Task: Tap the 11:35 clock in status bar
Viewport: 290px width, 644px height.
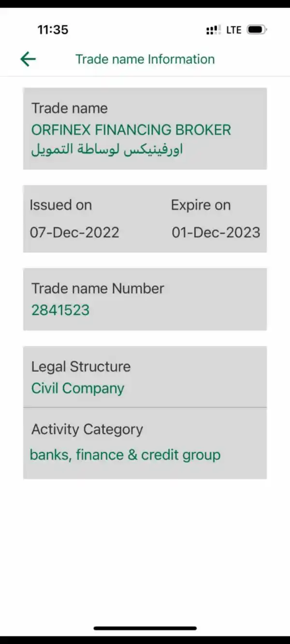Action: coord(53,30)
